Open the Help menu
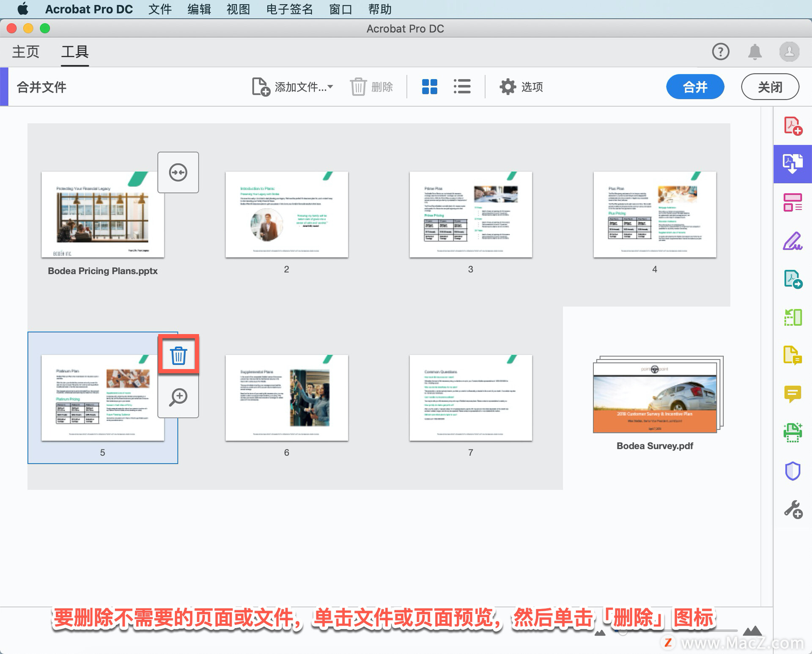 click(x=380, y=9)
